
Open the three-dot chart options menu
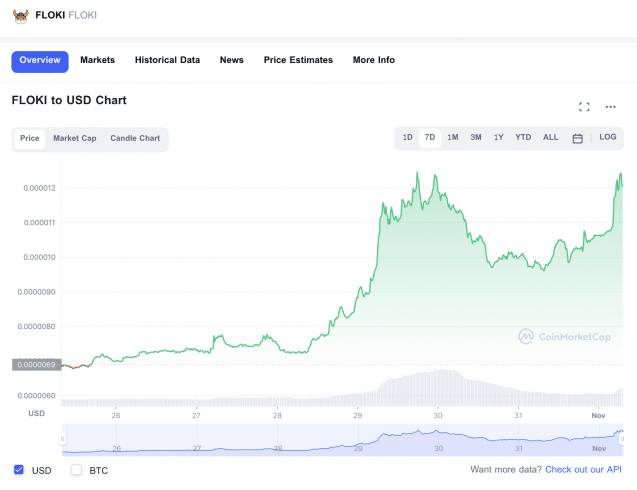[610, 107]
